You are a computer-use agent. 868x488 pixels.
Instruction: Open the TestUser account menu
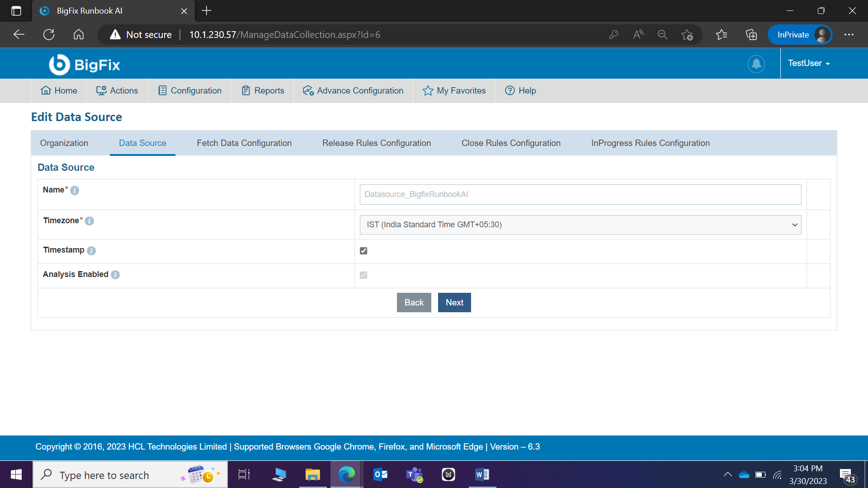click(808, 64)
